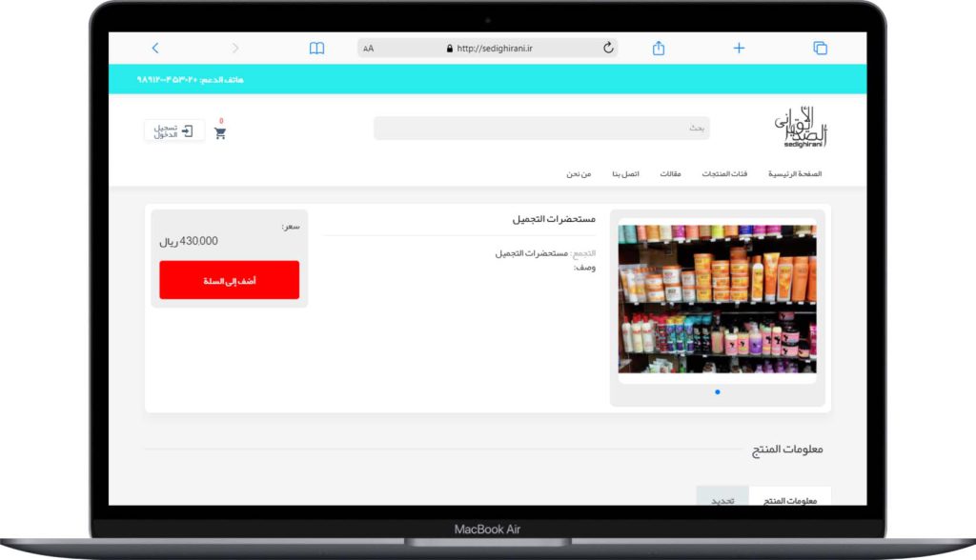
Task: Go back using the browser back arrow
Action: pyautogui.click(x=155, y=49)
